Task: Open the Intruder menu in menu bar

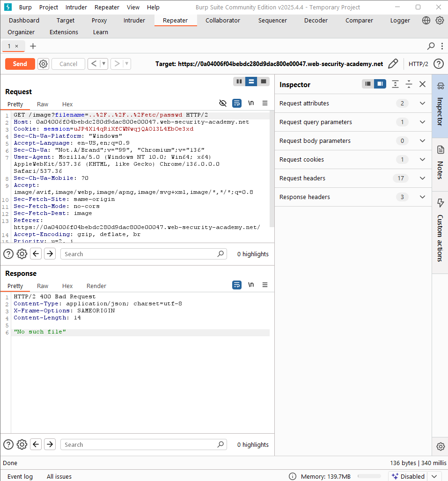Action: [x=76, y=7]
